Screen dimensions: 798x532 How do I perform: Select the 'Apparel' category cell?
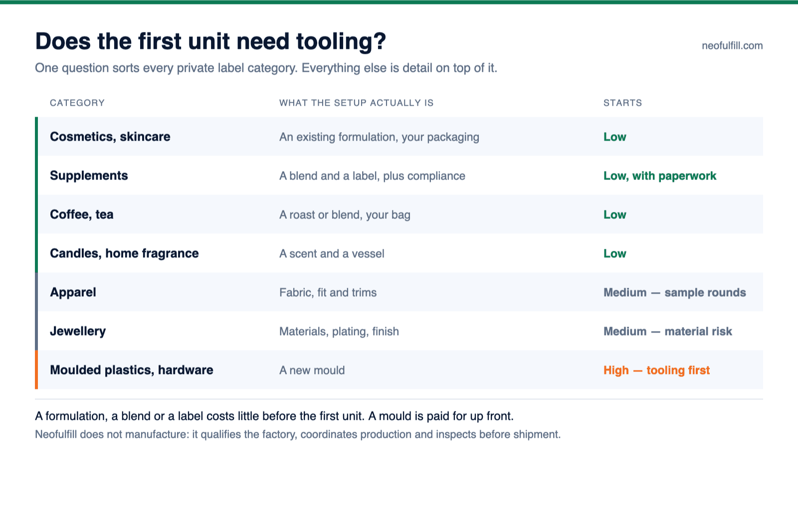pyautogui.click(x=73, y=292)
